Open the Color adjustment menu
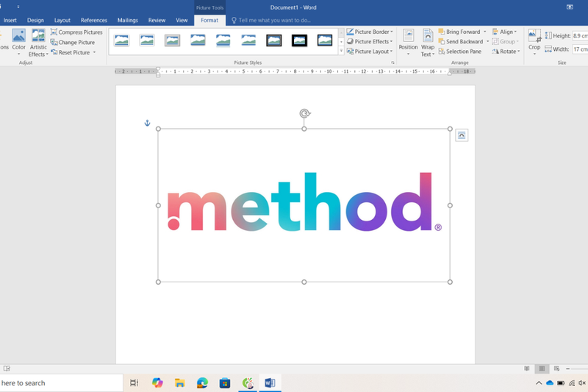 point(18,42)
